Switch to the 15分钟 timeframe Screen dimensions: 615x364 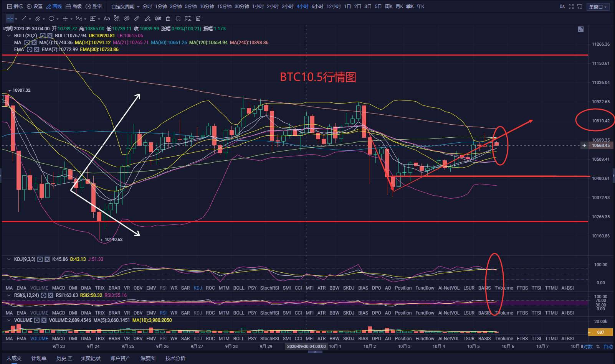[224, 7]
